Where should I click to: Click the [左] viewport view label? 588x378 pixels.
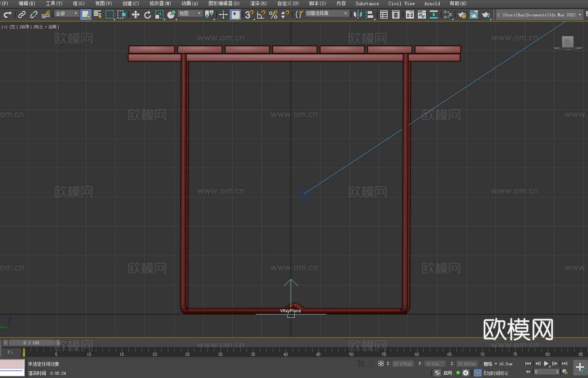coord(13,27)
